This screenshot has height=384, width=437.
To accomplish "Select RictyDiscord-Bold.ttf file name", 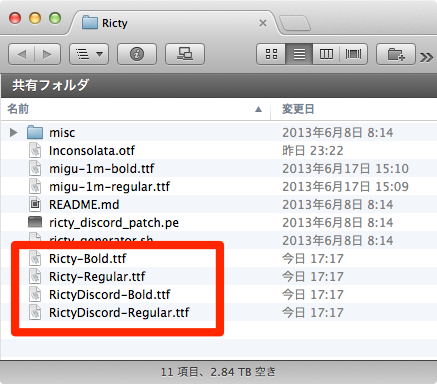I will tap(110, 295).
